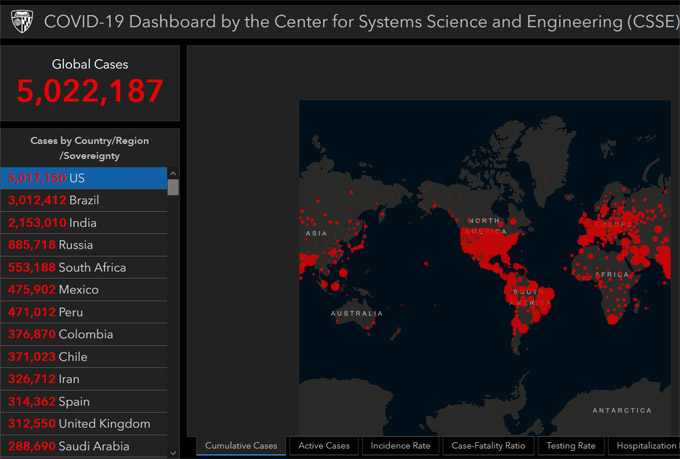This screenshot has width=680, height=459.
Task: Switch to the Active Cases tab
Action: [324, 446]
